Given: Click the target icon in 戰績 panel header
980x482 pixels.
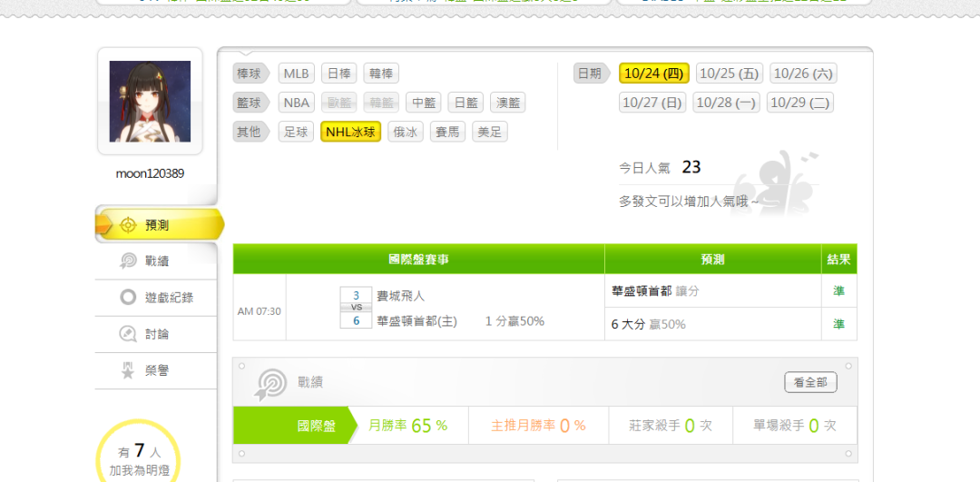Looking at the screenshot, I should (x=270, y=383).
